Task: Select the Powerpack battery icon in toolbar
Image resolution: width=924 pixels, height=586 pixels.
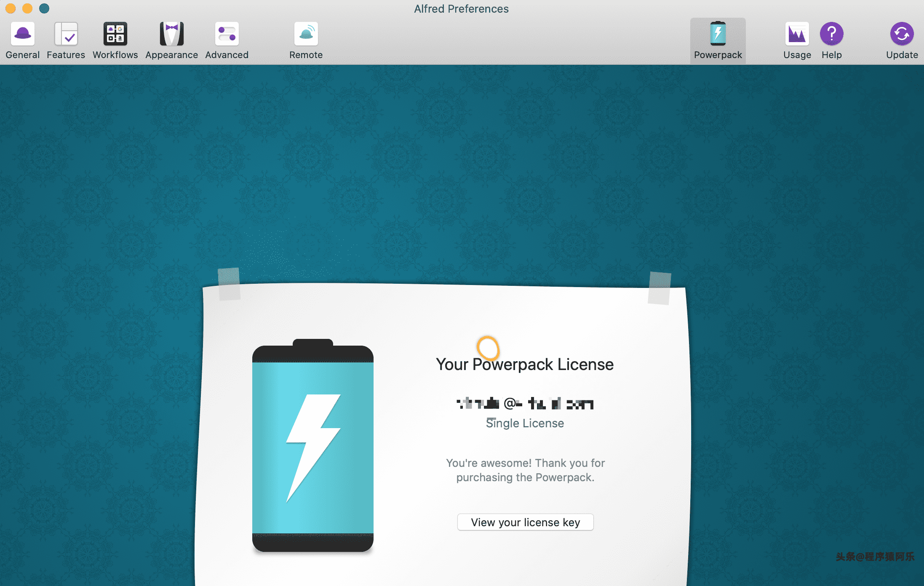Action: tap(718, 34)
